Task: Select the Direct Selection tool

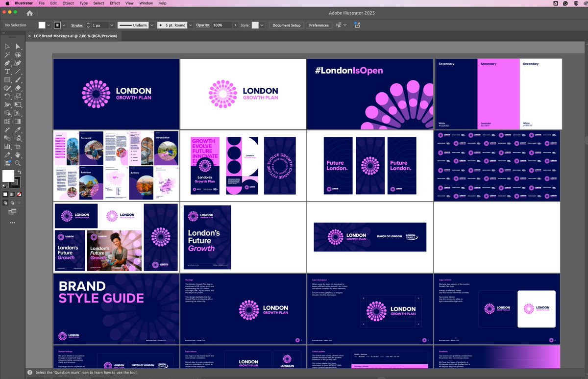Action: (18, 47)
